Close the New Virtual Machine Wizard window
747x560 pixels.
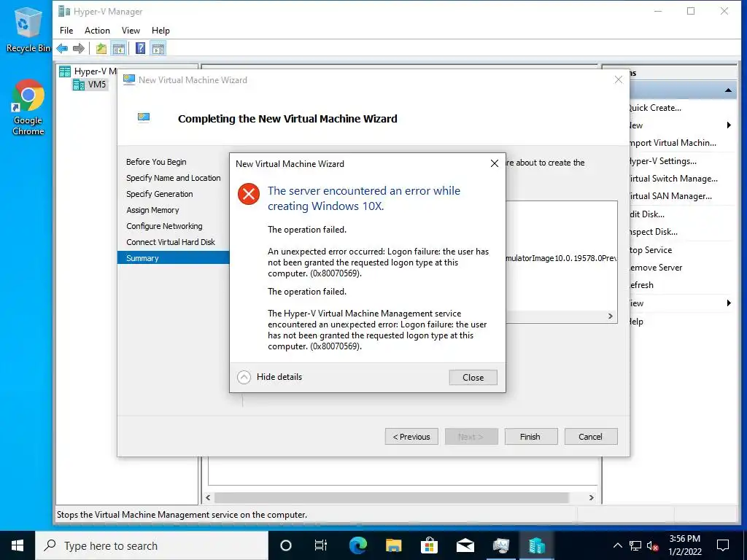619,79
